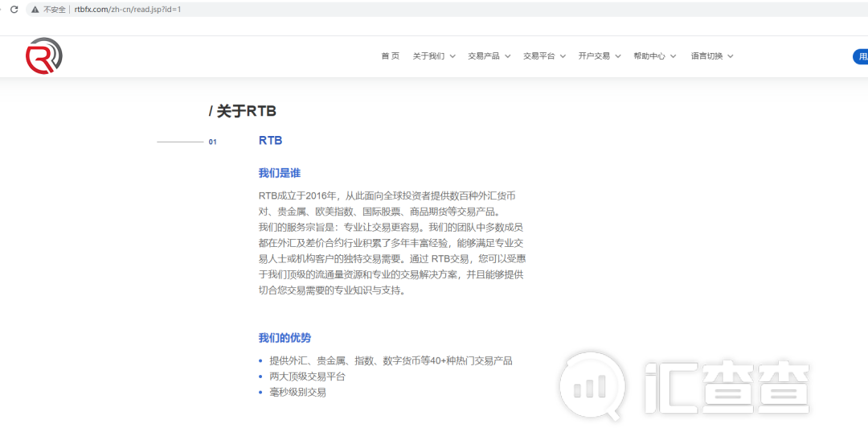Click the RTB logo icon
The image size is (868, 428).
pos(43,56)
